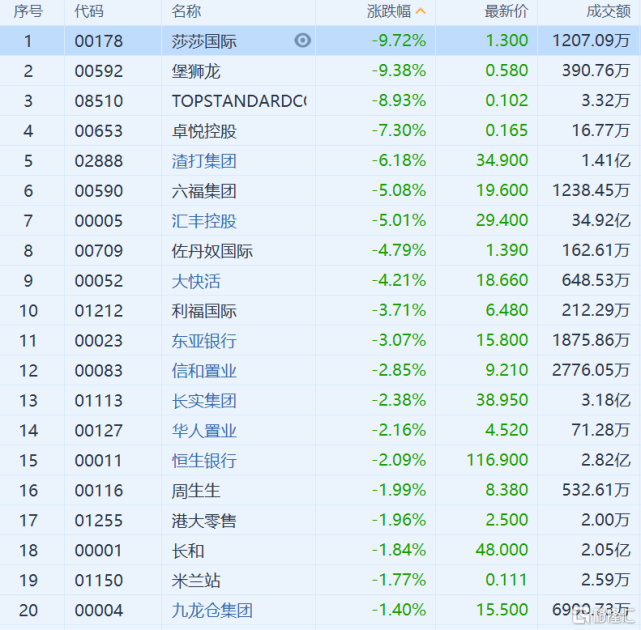Image resolution: width=641 pixels, height=630 pixels.
Task: Open the 长实集团 stock link
Action: 204,400
